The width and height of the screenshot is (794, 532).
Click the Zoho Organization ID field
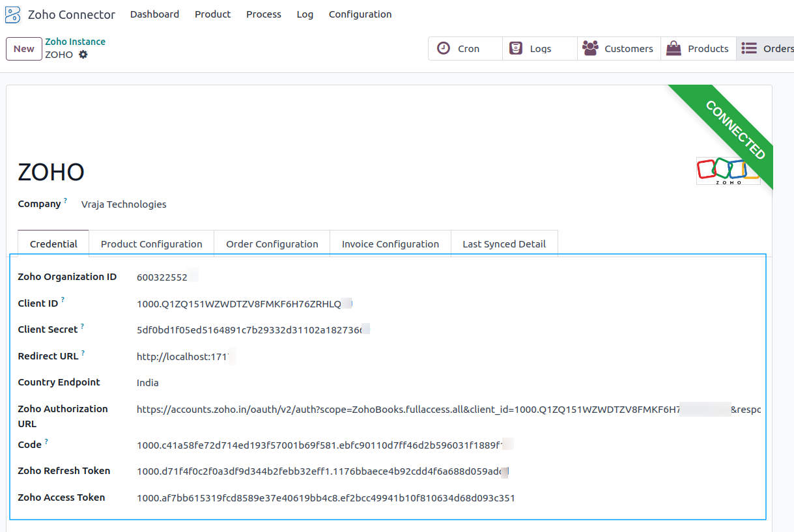click(162, 277)
